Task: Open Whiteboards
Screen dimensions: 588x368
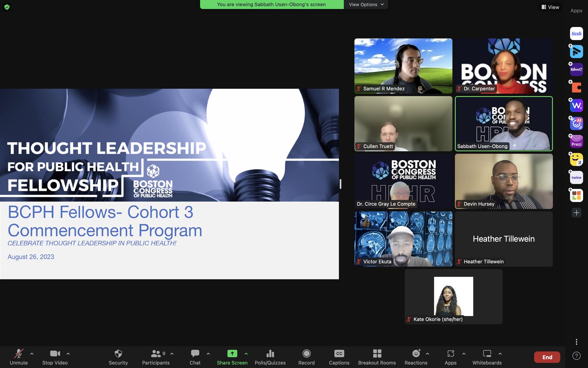Action: (487, 357)
